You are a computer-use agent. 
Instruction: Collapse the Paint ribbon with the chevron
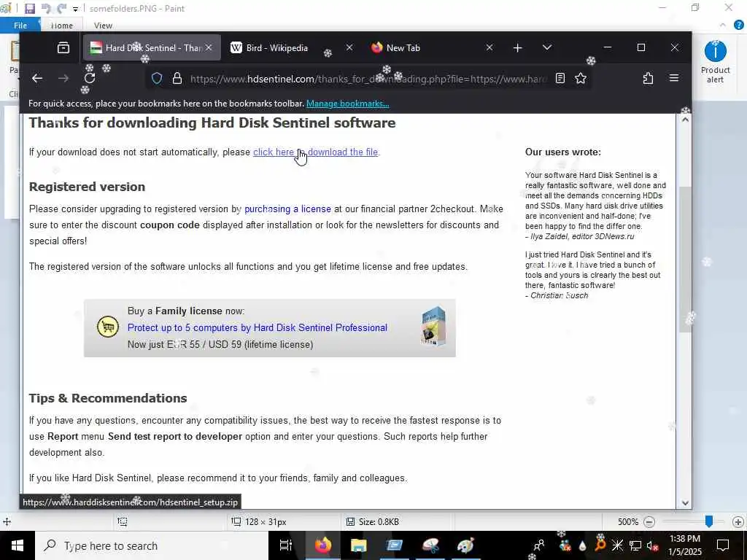tap(723, 25)
